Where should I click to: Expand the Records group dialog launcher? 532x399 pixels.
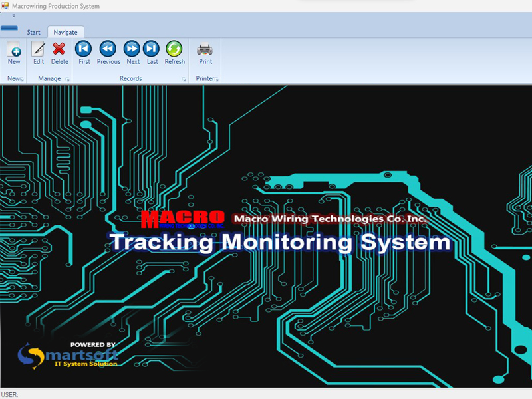[x=183, y=80]
